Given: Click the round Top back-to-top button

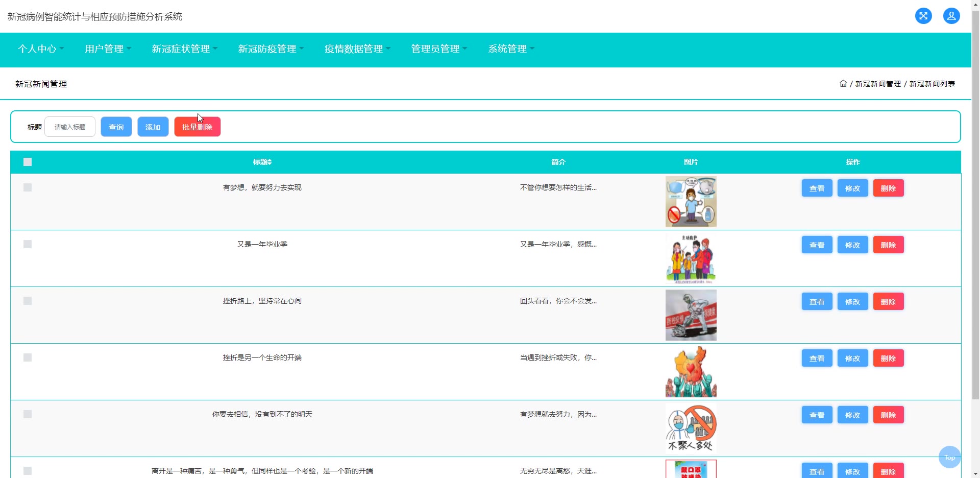Looking at the screenshot, I should 949,457.
